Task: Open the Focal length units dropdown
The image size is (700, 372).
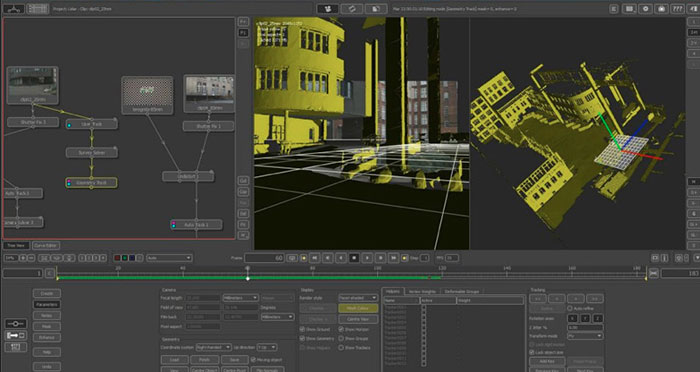Action: (x=241, y=297)
